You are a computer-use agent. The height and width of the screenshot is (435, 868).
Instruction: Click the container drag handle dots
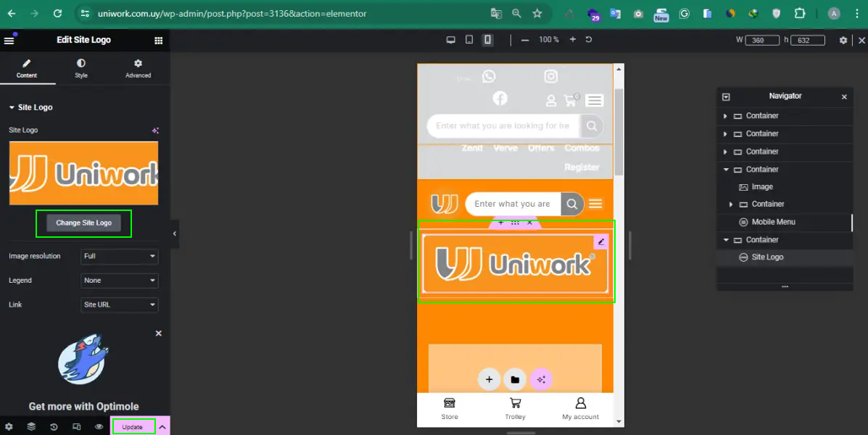[x=515, y=223]
